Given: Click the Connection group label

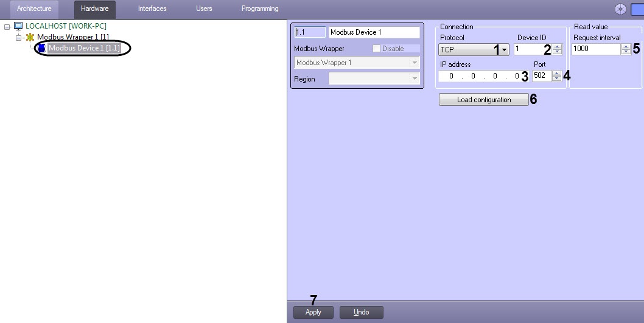Looking at the screenshot, I should (x=457, y=27).
